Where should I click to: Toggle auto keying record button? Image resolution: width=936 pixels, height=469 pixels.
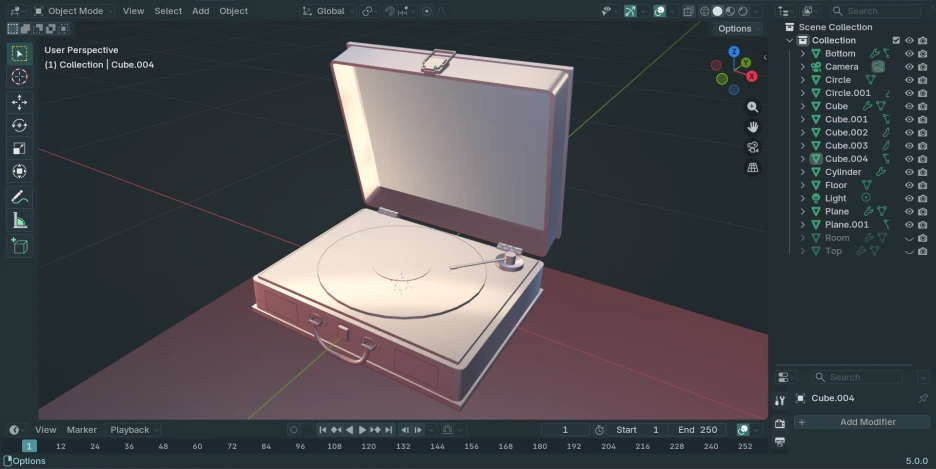click(x=293, y=430)
